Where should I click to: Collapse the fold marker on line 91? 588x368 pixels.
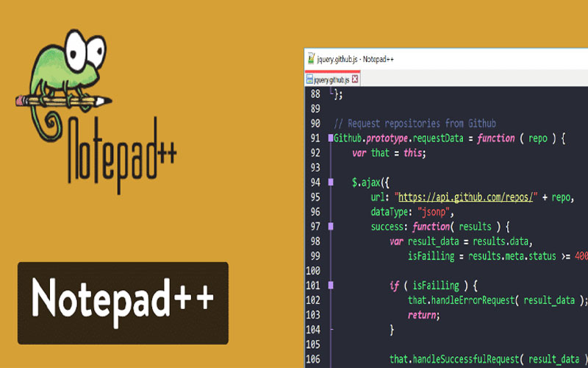[x=331, y=138]
